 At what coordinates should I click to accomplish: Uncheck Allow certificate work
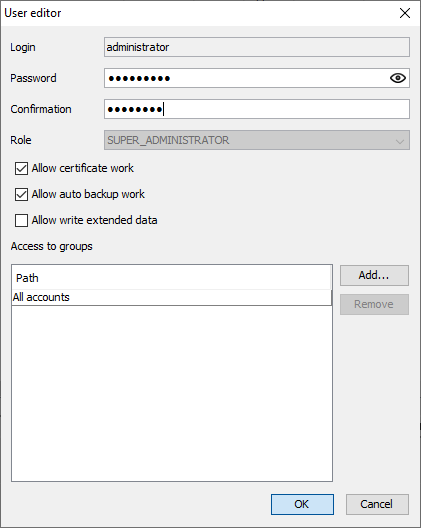pyautogui.click(x=21, y=168)
